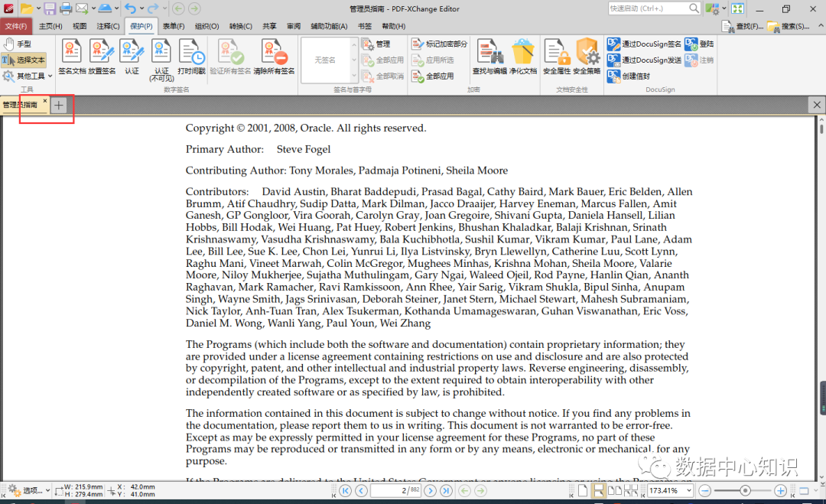Jump to last page button
This screenshot has width=826, height=504.
[446, 491]
